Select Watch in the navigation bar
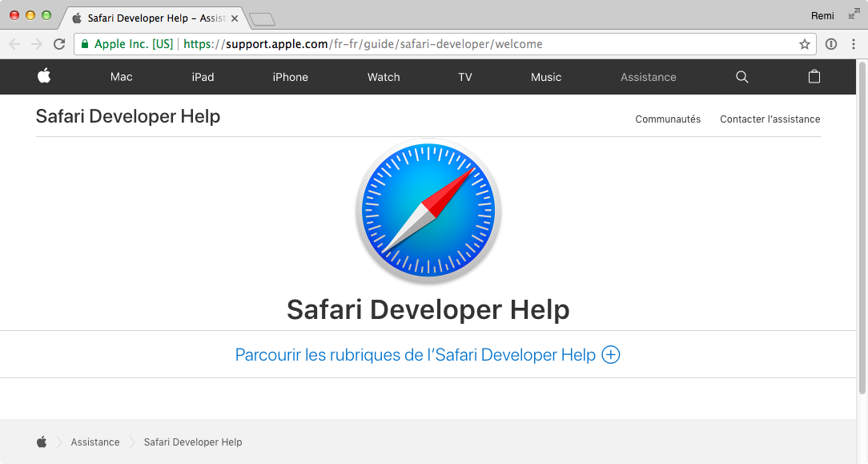This screenshot has width=868, height=464. [x=384, y=77]
